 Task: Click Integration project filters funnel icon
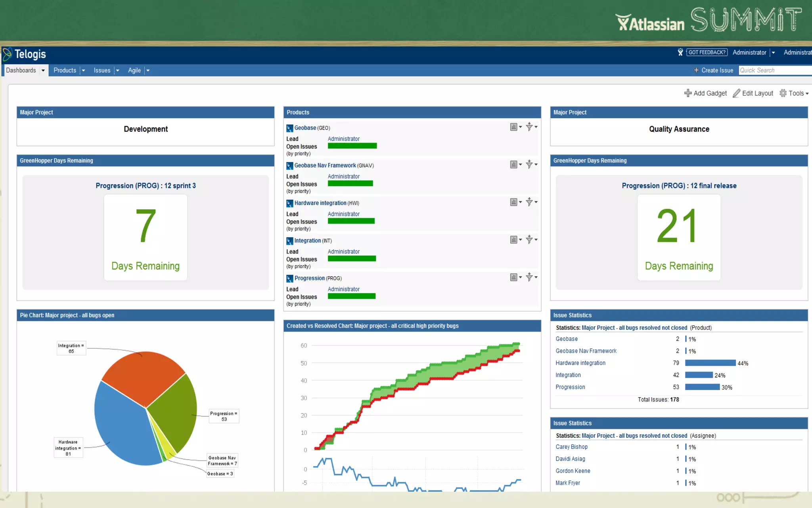[x=529, y=239]
